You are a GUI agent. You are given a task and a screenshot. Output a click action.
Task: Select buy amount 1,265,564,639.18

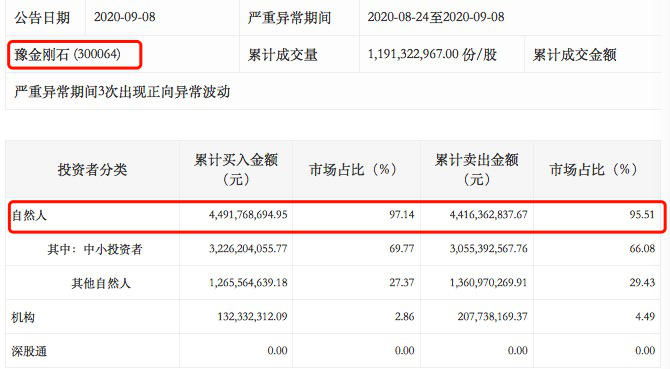point(248,283)
